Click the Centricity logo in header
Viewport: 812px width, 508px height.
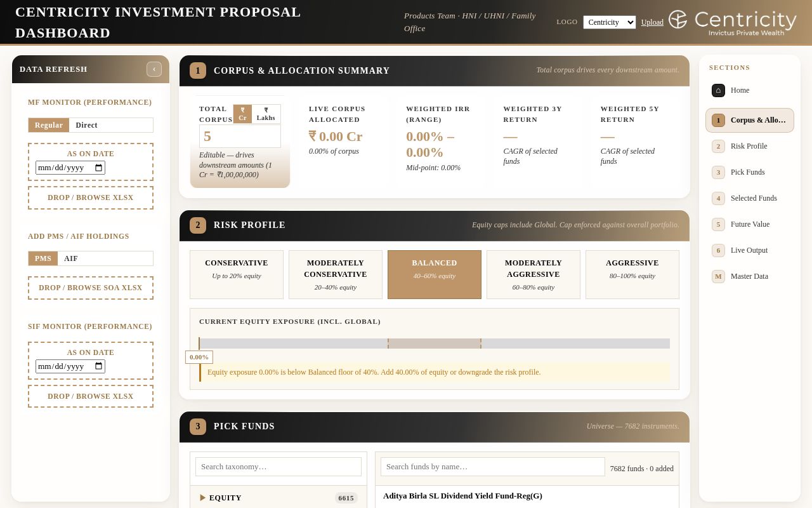733,22
